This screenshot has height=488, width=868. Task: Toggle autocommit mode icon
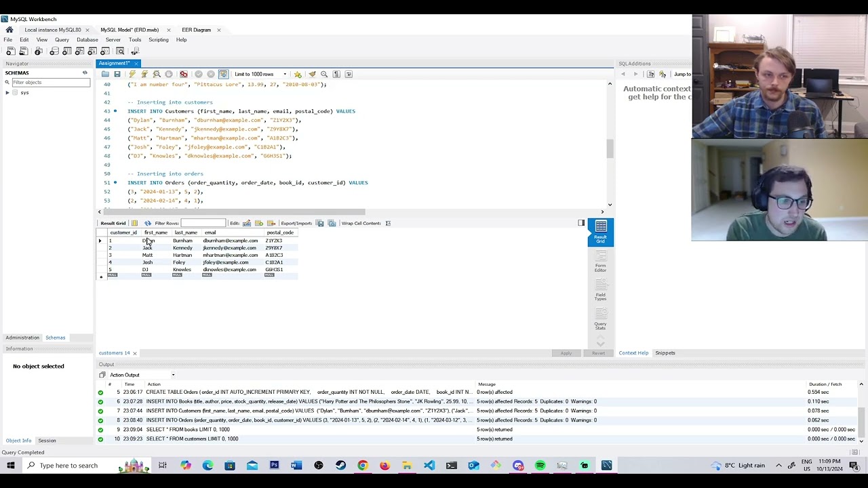tap(223, 74)
